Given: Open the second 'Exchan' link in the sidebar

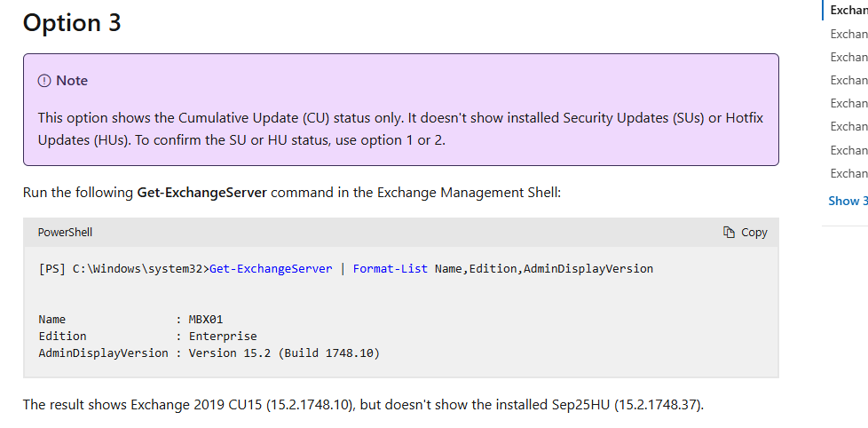Looking at the screenshot, I should [848, 34].
